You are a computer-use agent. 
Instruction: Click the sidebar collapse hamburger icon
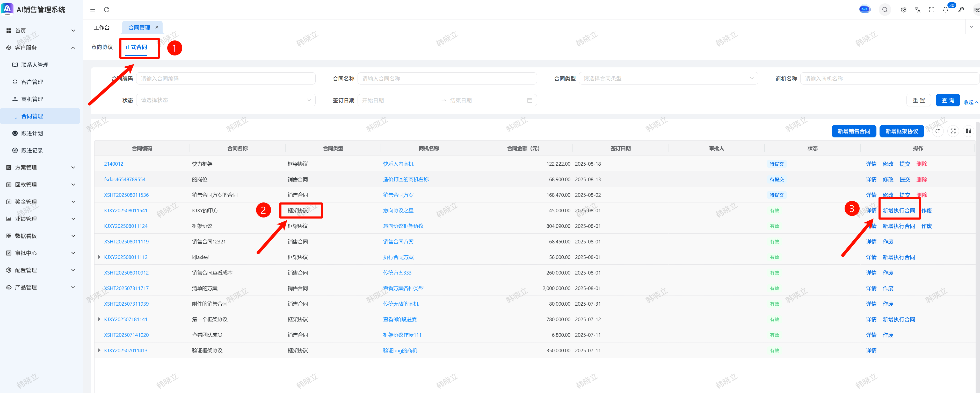pyautogui.click(x=92, y=10)
